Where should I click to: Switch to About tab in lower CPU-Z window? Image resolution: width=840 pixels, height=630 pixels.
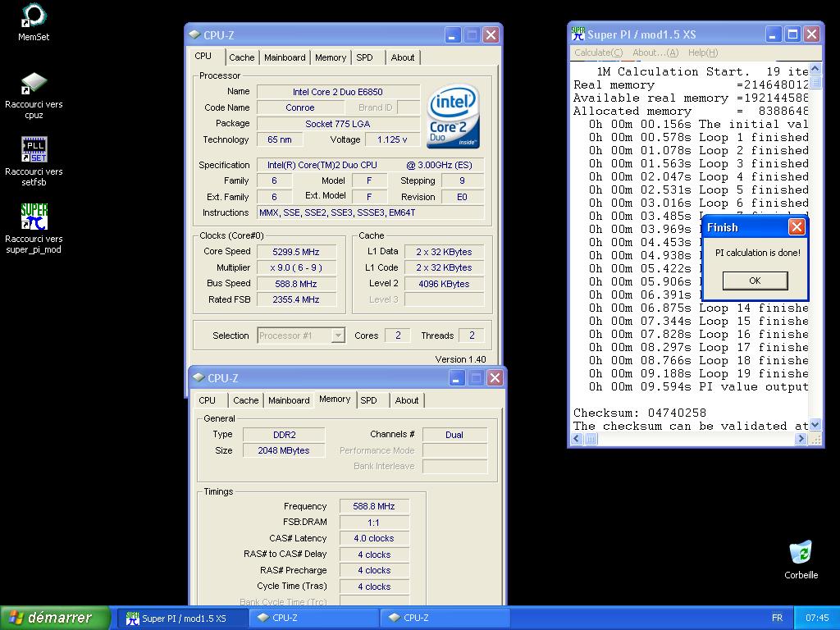tap(407, 400)
